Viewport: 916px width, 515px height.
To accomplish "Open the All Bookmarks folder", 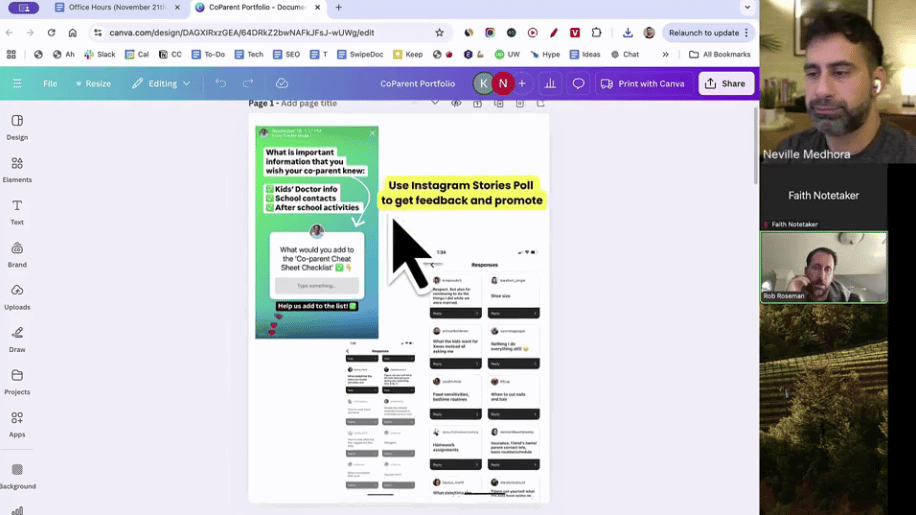I will point(720,54).
